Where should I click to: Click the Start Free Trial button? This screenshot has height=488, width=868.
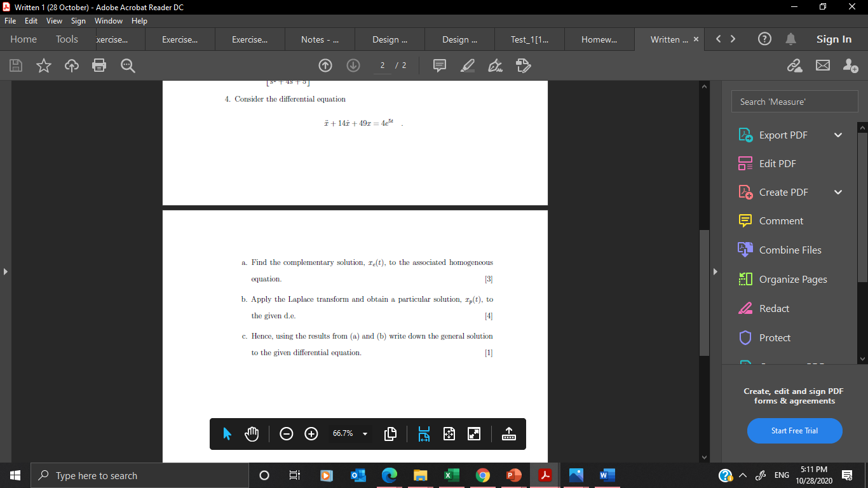tap(794, 431)
